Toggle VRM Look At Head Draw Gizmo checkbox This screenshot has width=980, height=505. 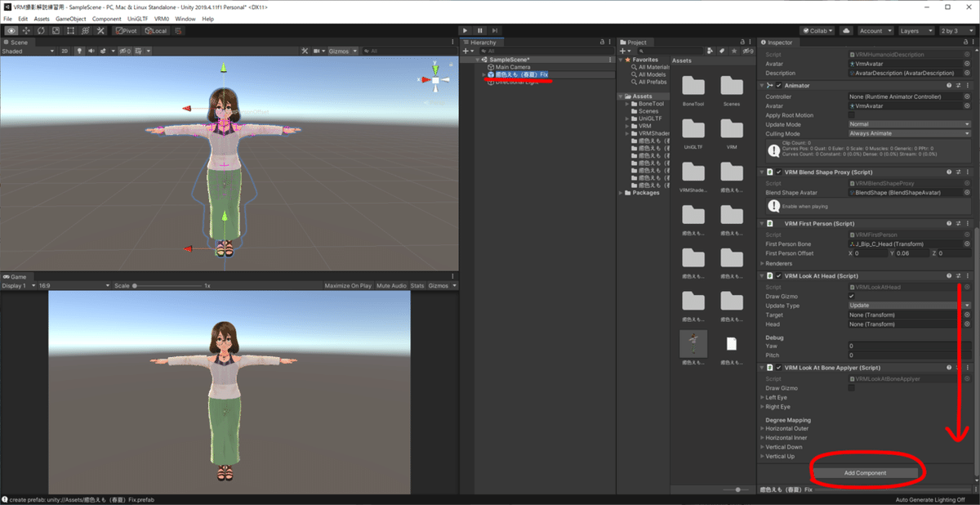coord(853,296)
